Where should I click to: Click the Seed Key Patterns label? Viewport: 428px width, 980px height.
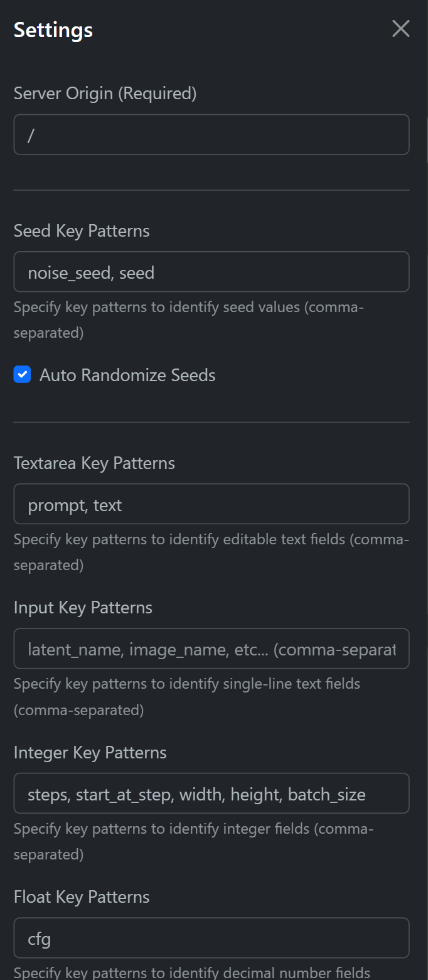[x=82, y=231]
